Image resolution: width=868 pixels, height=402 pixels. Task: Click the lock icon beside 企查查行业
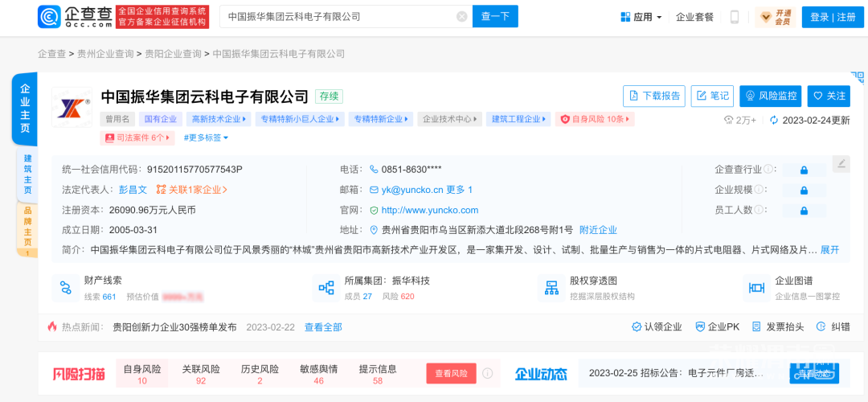[x=803, y=170]
